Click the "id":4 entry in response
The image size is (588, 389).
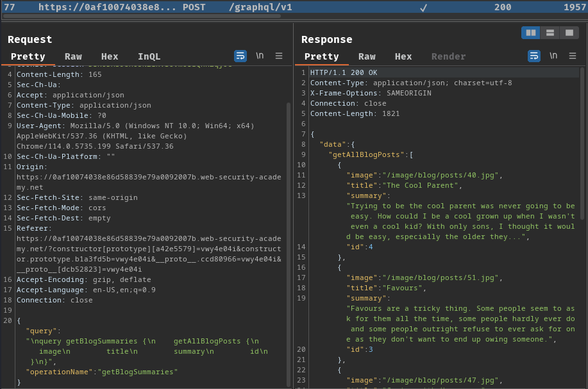[359, 247]
